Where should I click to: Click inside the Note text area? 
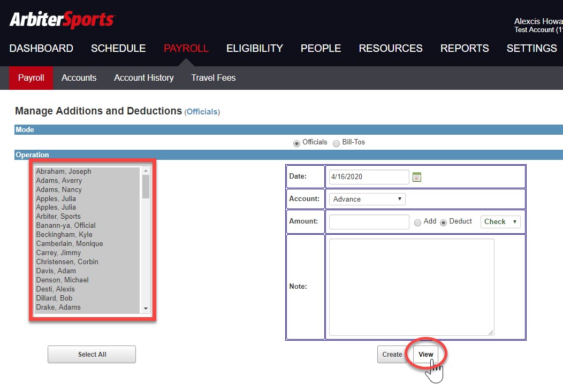click(412, 287)
